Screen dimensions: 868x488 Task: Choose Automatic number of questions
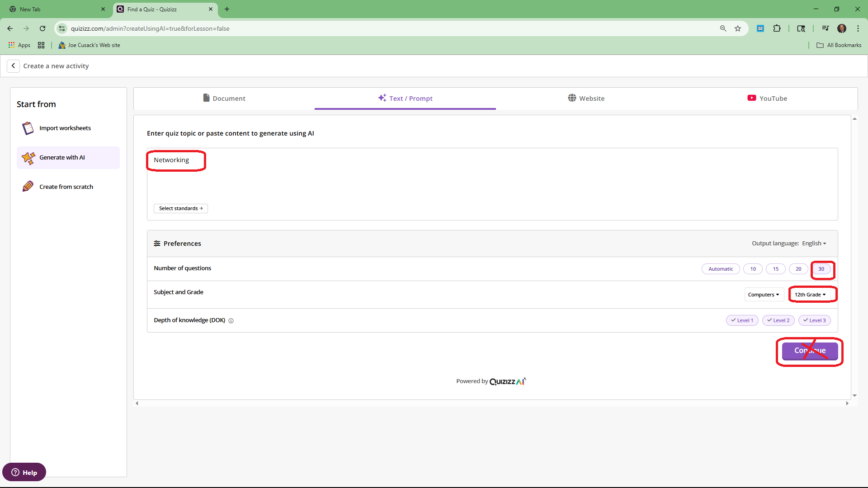[x=721, y=269]
